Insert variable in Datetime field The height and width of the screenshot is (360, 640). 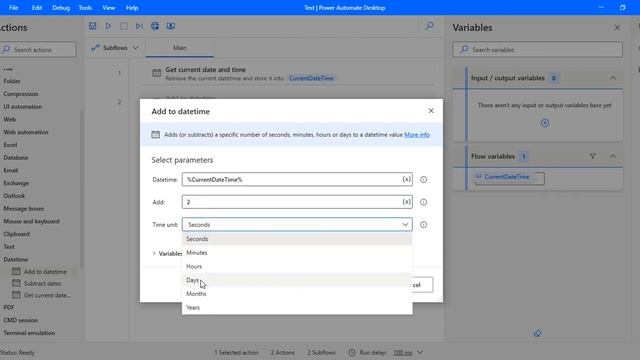407,179
